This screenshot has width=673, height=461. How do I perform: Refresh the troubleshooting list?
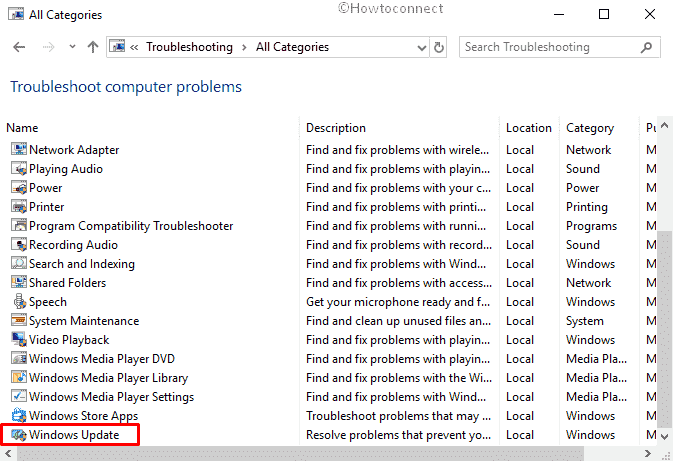tap(439, 47)
